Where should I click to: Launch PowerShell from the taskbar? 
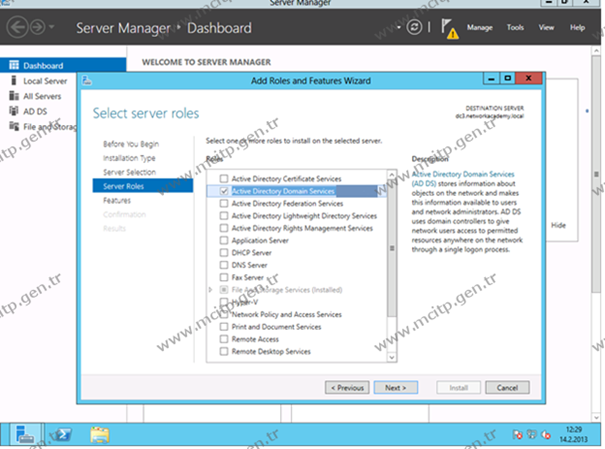(62, 435)
